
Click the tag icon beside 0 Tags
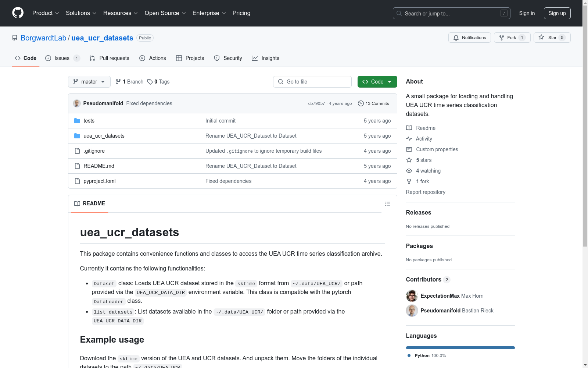150,82
